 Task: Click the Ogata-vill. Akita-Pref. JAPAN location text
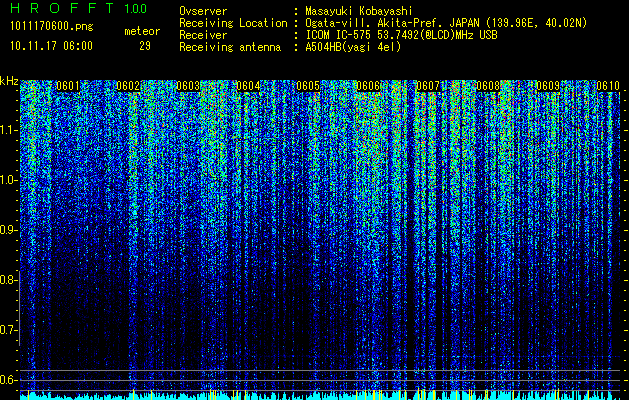(446, 24)
